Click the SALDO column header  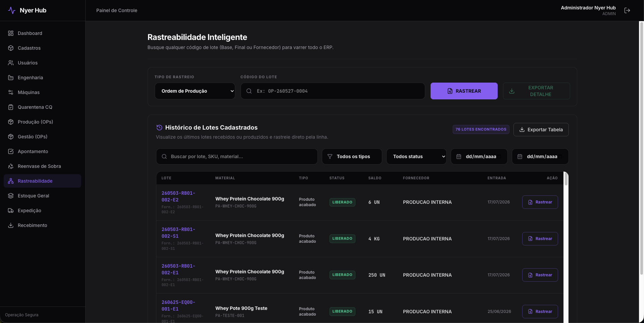tap(375, 178)
